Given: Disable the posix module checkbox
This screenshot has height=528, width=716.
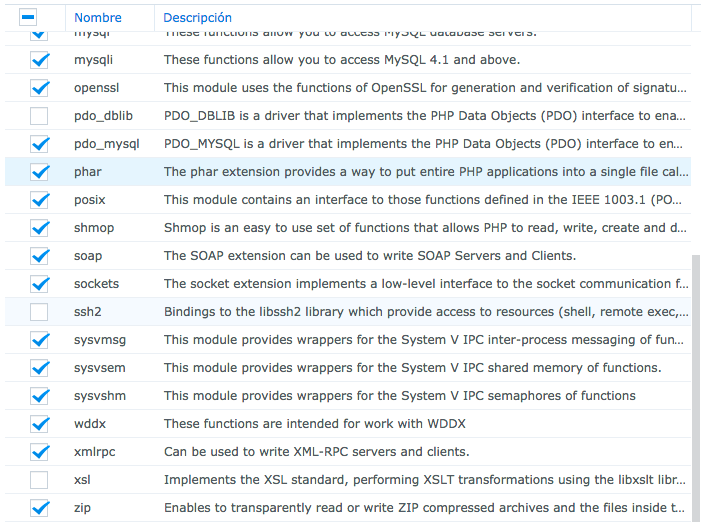Looking at the screenshot, I should click(x=39, y=200).
